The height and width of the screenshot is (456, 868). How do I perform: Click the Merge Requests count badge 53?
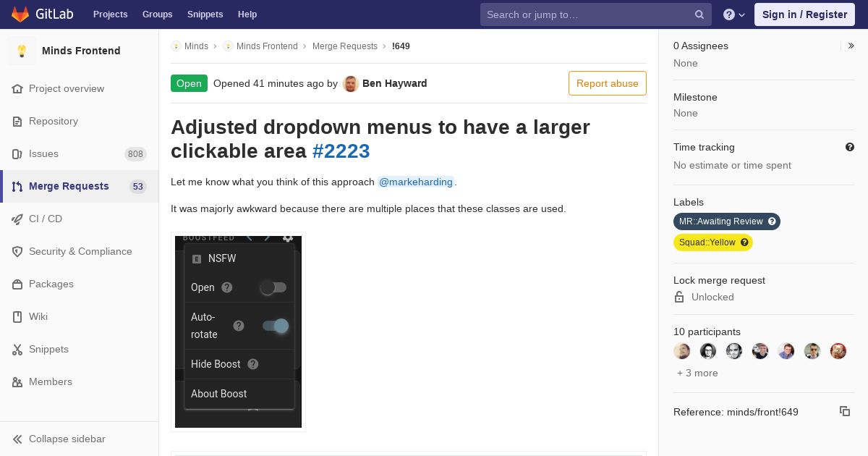[137, 186]
